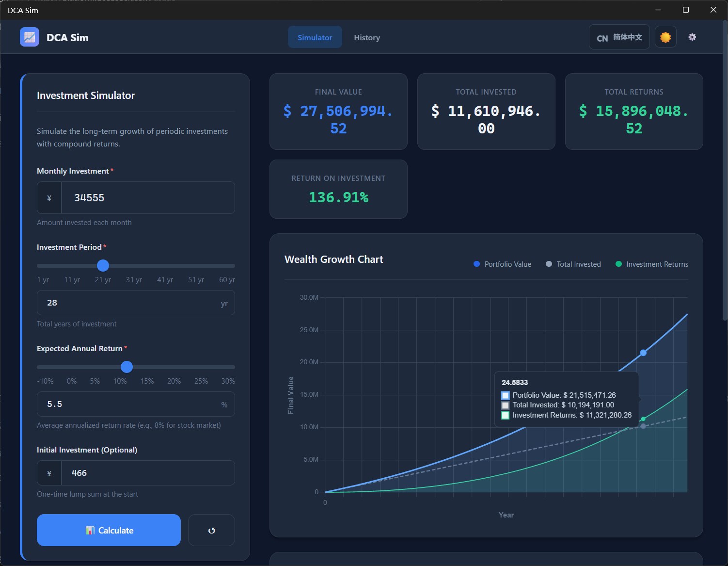The height and width of the screenshot is (566, 728).
Task: Click the green dot legend marker for Investment Returns
Action: pos(618,264)
